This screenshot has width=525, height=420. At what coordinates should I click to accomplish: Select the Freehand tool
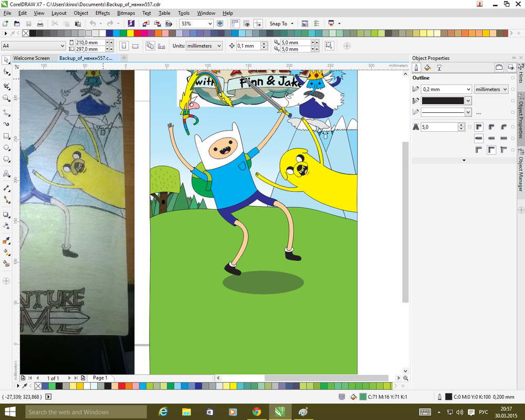point(6,112)
